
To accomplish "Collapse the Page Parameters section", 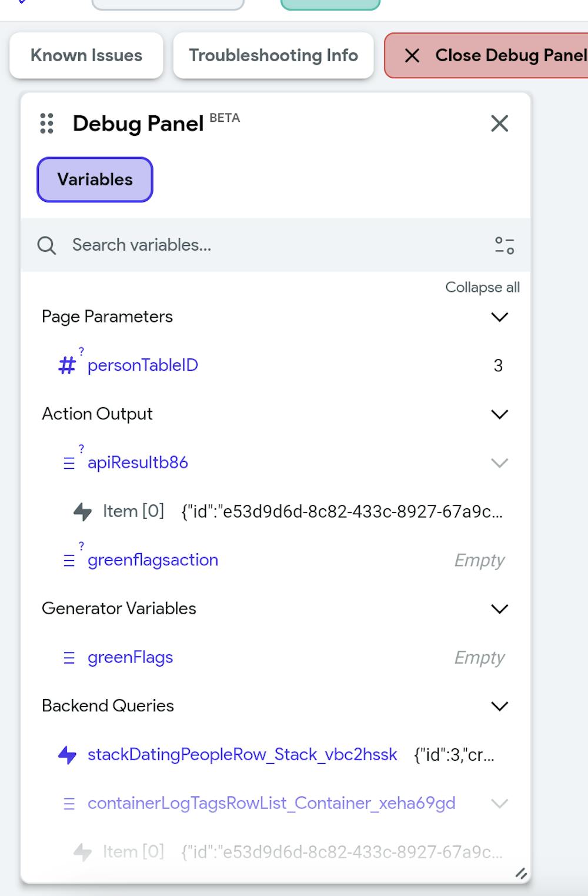I will point(499,317).
